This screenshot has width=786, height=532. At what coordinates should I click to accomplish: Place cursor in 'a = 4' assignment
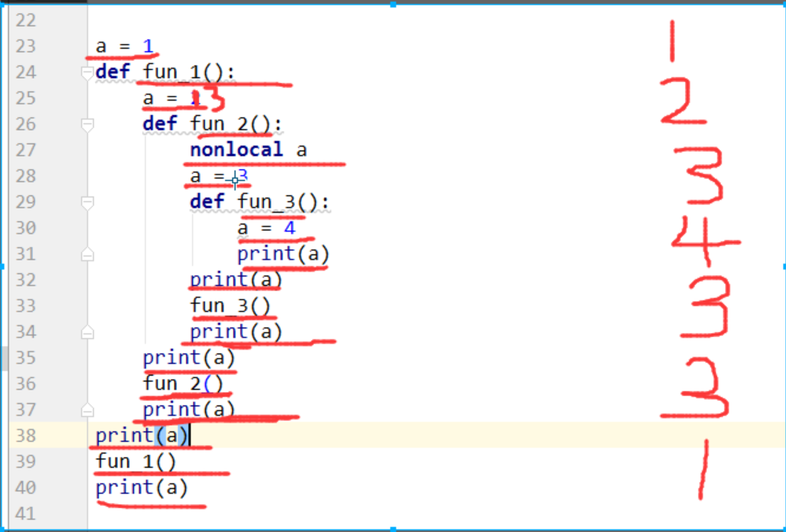(267, 228)
